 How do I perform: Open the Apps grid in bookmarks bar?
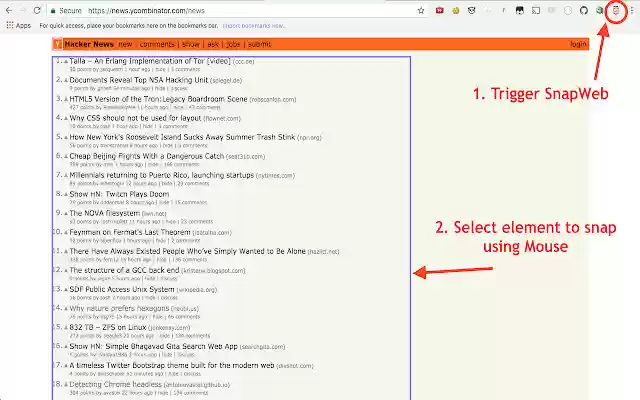tap(18, 25)
